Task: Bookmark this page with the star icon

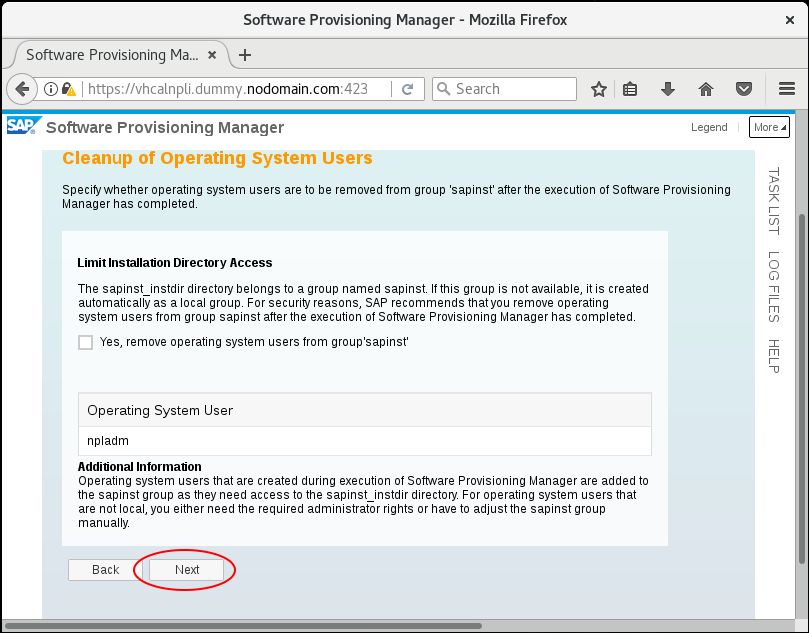Action: coord(598,89)
